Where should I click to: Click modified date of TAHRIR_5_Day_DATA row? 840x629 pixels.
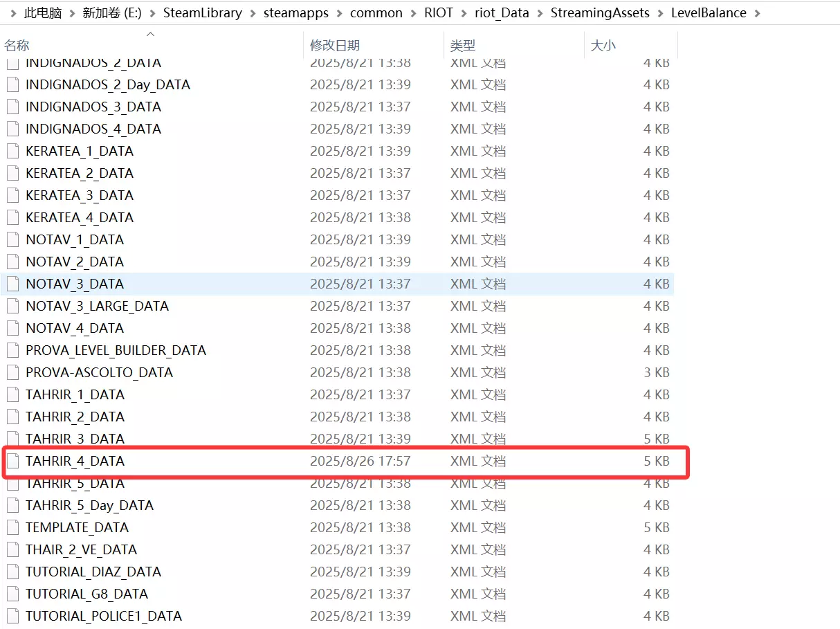pyautogui.click(x=360, y=505)
